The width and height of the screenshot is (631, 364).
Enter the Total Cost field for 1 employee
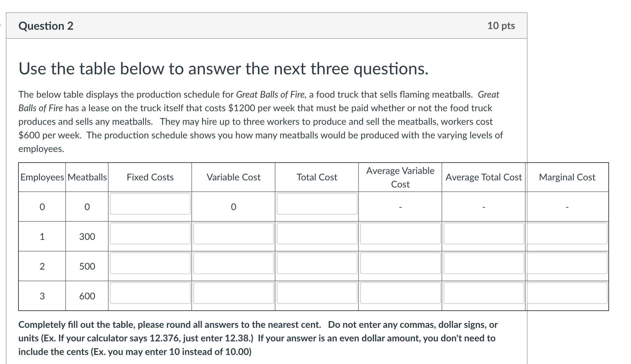tap(317, 233)
